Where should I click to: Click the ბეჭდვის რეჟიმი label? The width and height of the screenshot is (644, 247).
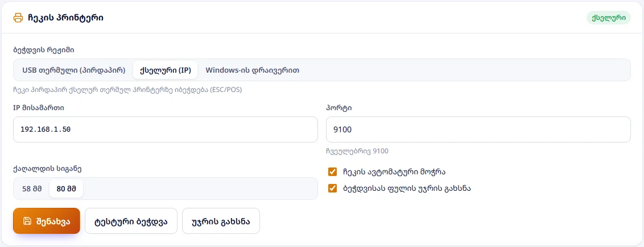point(44,50)
